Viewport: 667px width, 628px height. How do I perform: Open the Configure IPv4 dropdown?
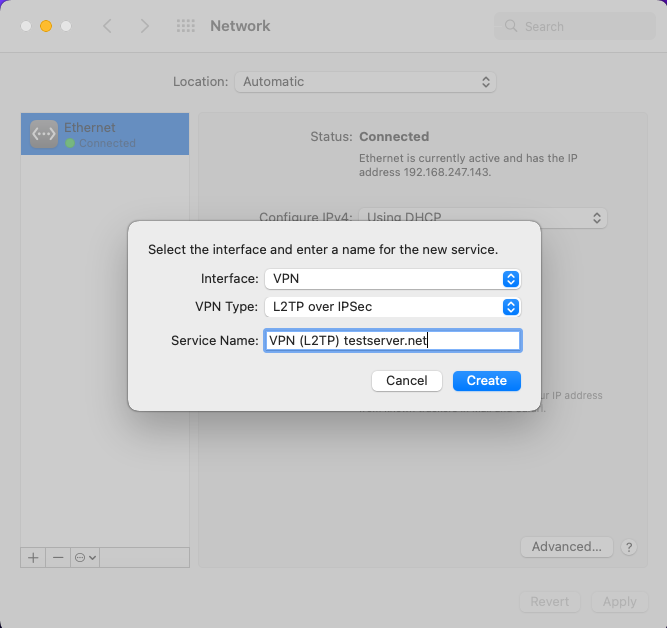(483, 217)
